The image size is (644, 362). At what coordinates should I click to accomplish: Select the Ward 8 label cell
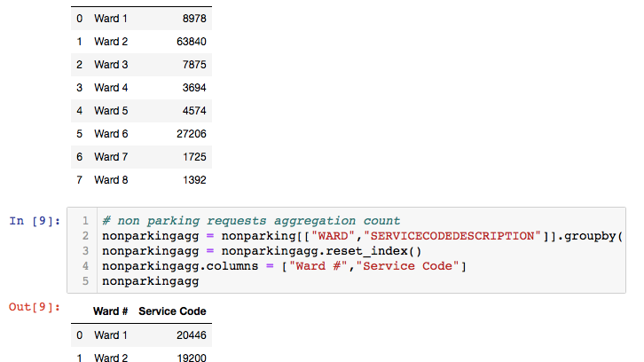[x=110, y=180]
